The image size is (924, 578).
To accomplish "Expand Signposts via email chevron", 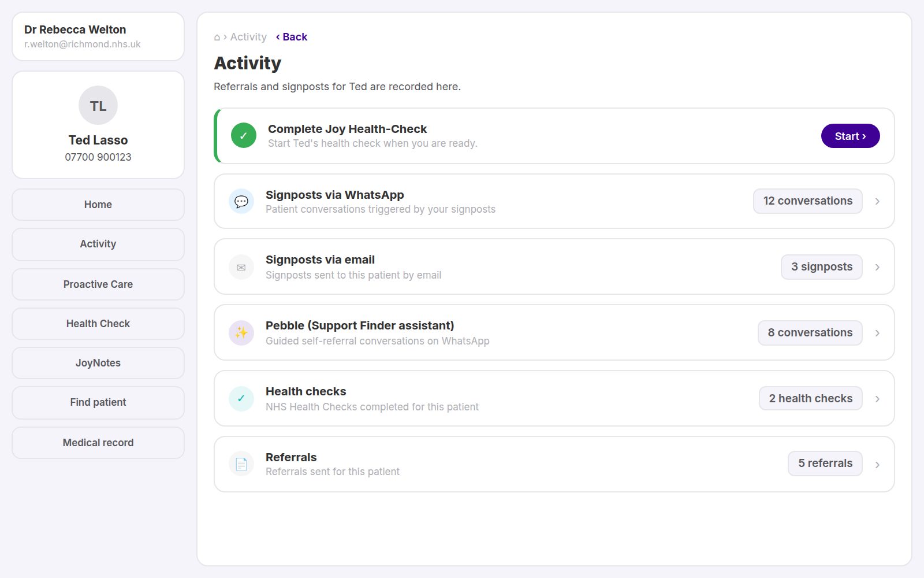I will coord(877,267).
